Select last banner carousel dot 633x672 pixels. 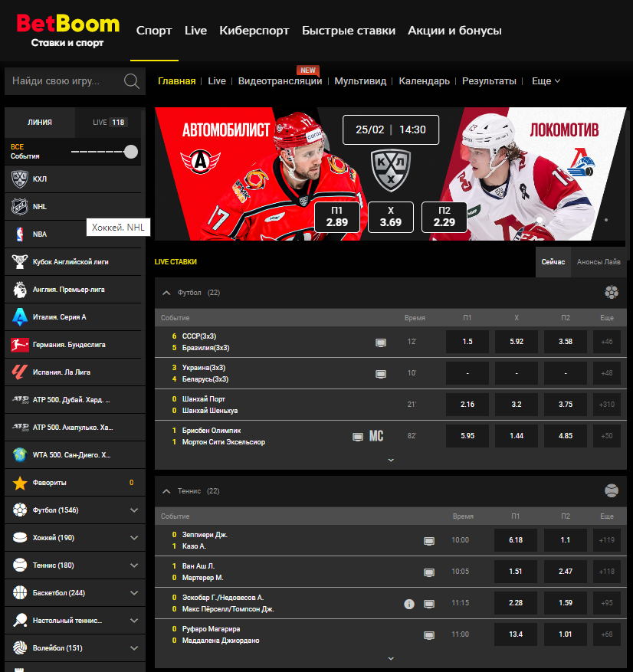[x=605, y=220]
